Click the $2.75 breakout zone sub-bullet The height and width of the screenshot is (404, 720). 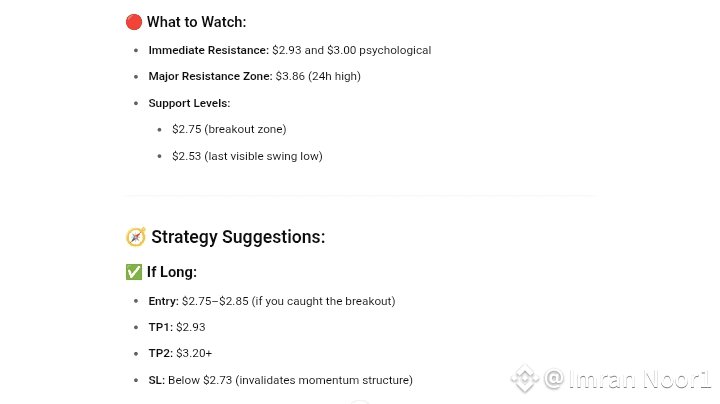click(229, 129)
